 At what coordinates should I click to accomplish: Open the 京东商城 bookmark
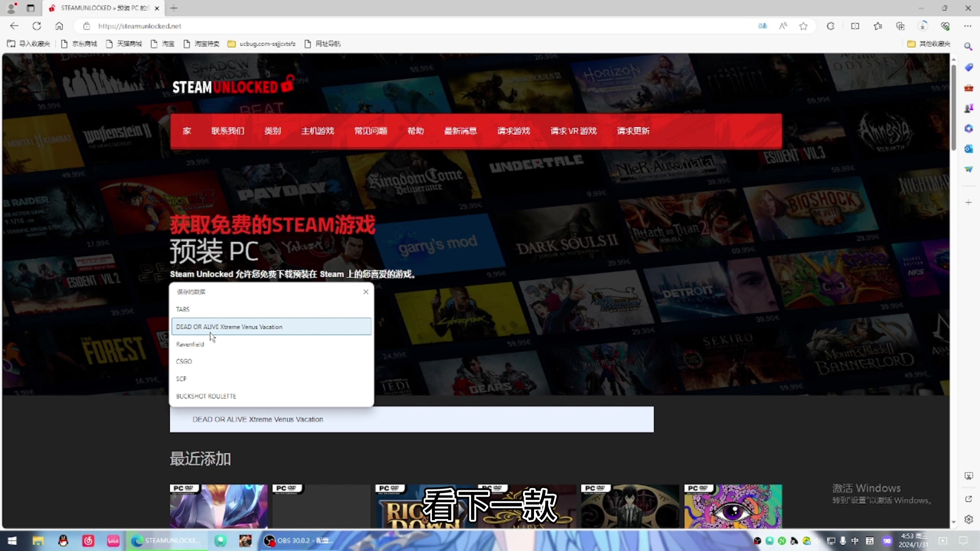click(x=79, y=44)
